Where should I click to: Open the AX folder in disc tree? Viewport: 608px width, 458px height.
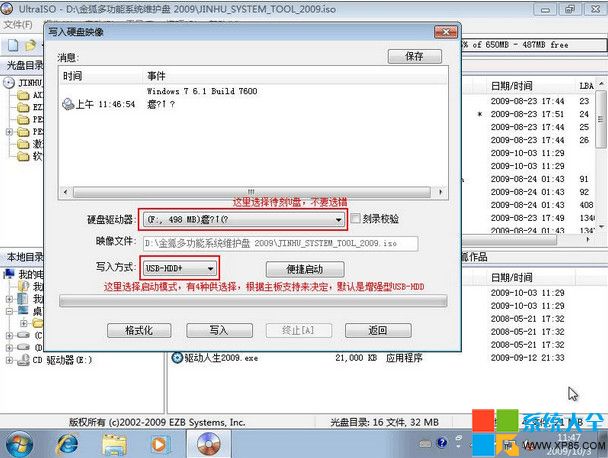(x=23, y=95)
